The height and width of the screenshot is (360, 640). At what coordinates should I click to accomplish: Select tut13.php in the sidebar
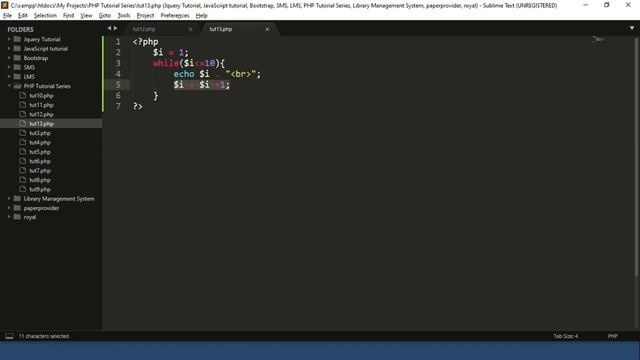[x=41, y=124]
